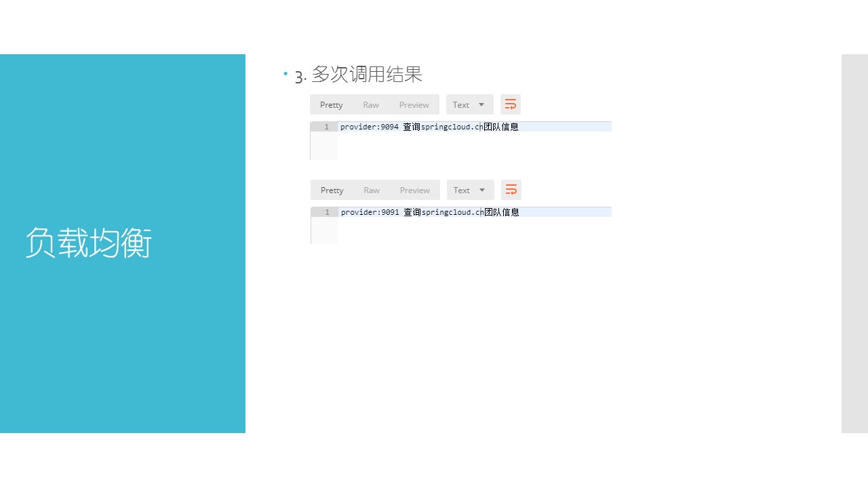This screenshot has width=868, height=488.
Task: Click the bullet point before 多次调用结果
Action: coord(285,73)
